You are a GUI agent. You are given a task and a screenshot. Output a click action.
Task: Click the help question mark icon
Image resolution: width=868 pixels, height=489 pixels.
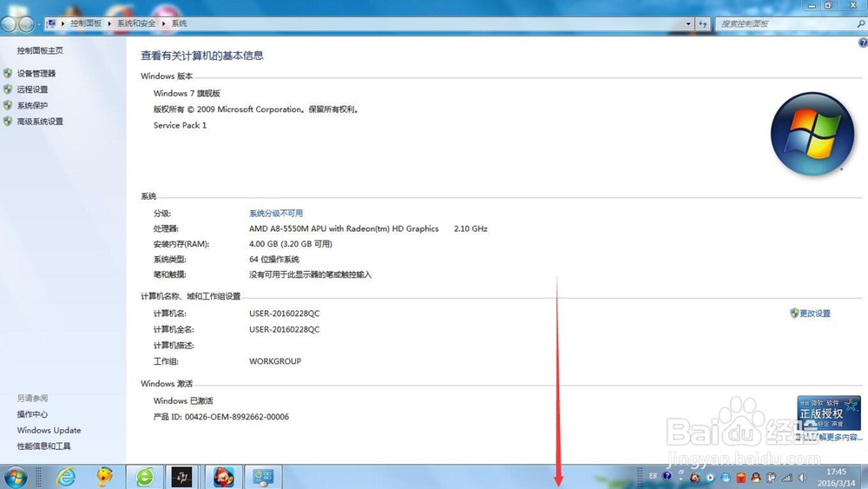[x=863, y=43]
